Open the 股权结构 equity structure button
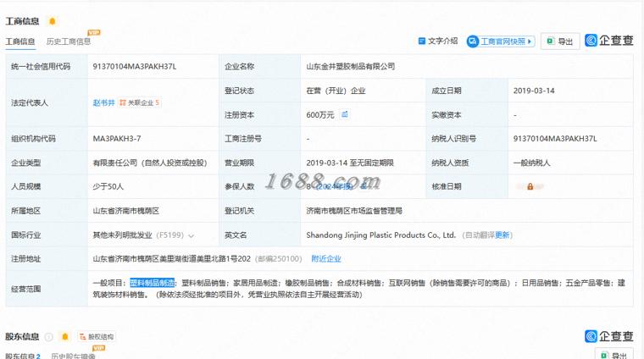 [97, 337]
